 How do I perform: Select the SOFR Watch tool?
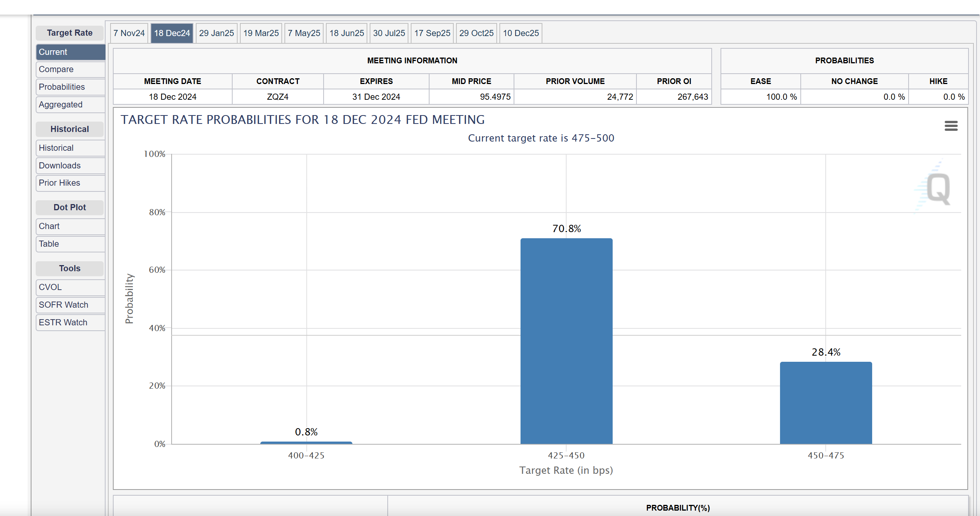[63, 304]
